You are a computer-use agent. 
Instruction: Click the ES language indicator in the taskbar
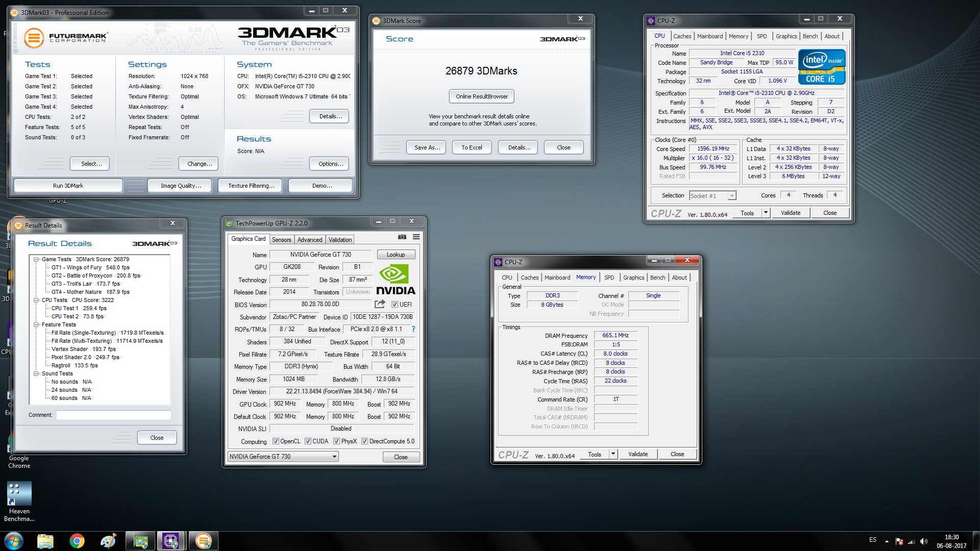[x=873, y=540]
